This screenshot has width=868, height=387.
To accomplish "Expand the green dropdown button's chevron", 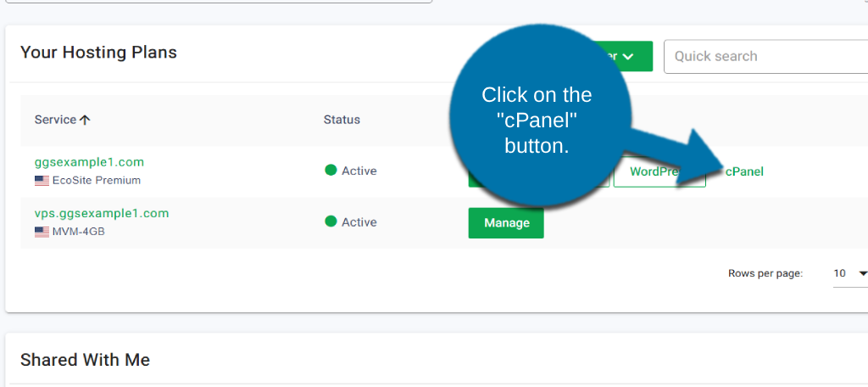I will tap(628, 57).
